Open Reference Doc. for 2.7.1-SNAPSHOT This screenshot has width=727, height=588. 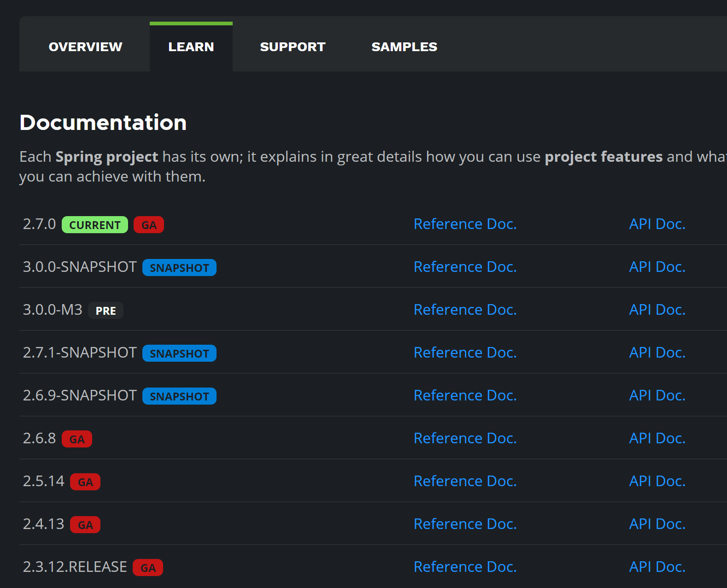pos(465,353)
